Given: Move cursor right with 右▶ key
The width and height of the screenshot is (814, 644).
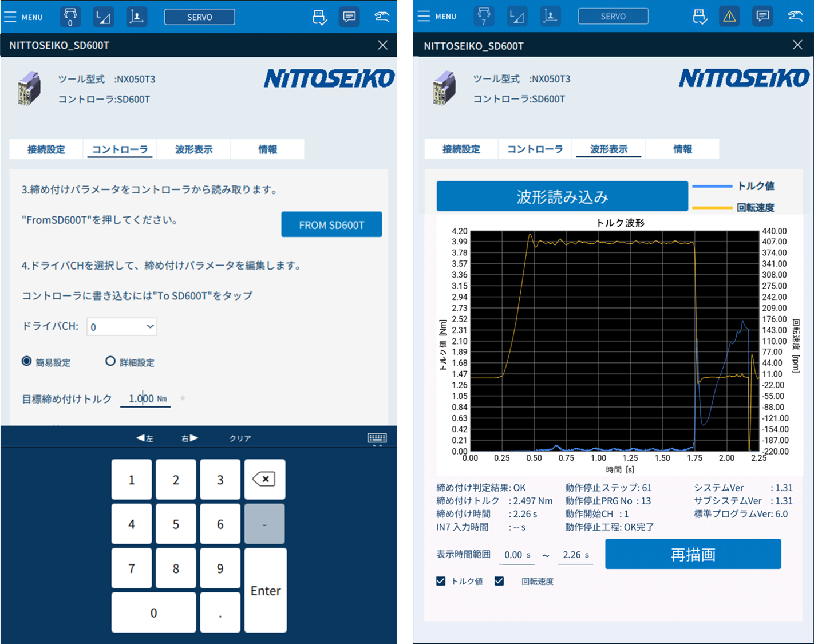Looking at the screenshot, I should [189, 438].
